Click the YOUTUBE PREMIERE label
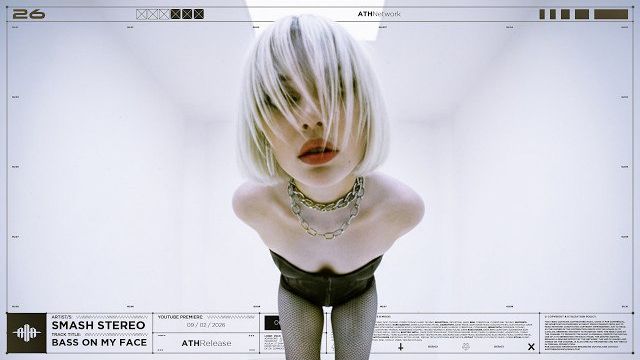The height and width of the screenshot is (360, 640). pos(180,317)
